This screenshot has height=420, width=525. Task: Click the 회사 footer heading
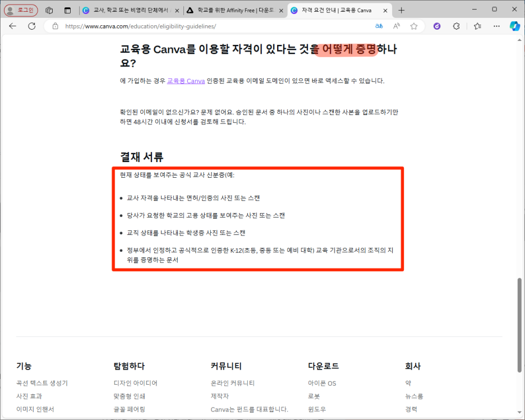pyautogui.click(x=412, y=366)
